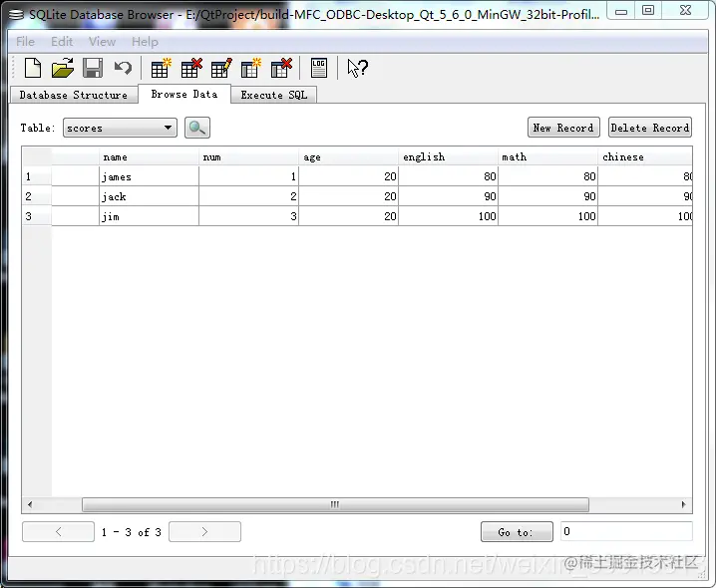Image resolution: width=716 pixels, height=588 pixels.
Task: Go to the next page of records
Action: tap(204, 532)
